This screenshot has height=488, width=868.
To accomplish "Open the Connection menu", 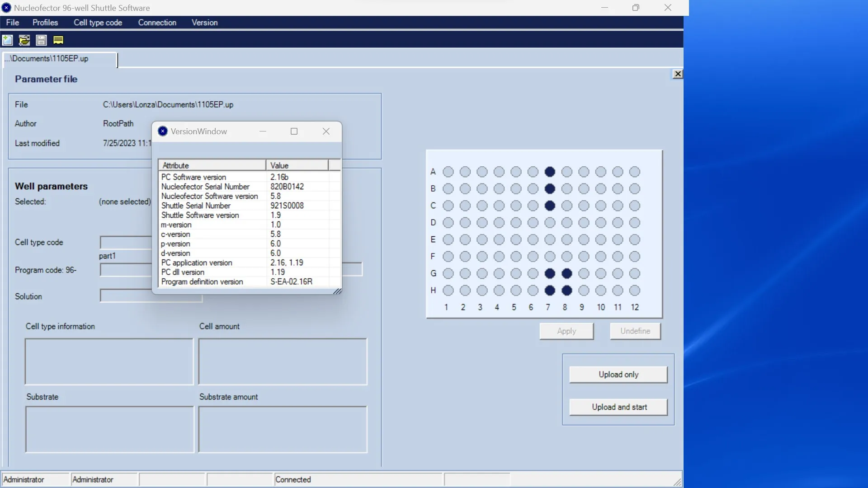I will tap(157, 23).
